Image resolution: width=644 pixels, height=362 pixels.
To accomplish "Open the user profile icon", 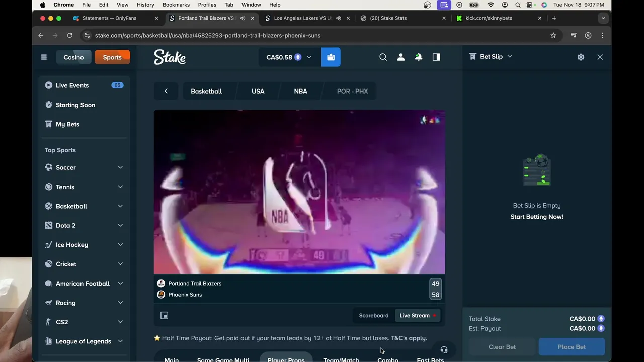I will coord(401,57).
